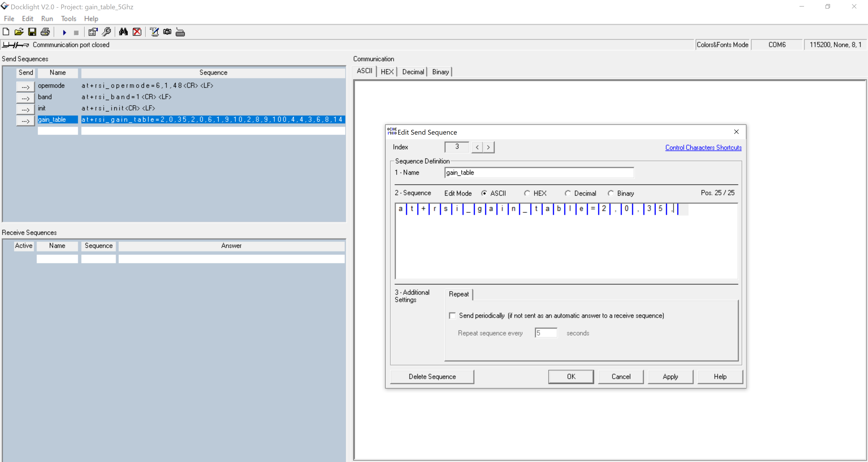
Task: Click the Name field containing gain_table
Action: click(x=539, y=173)
